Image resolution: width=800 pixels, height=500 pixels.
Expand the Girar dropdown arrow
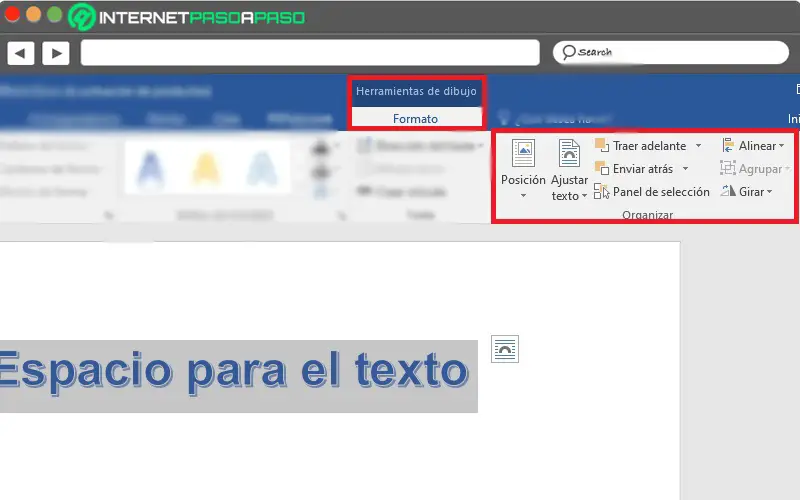coord(769,192)
